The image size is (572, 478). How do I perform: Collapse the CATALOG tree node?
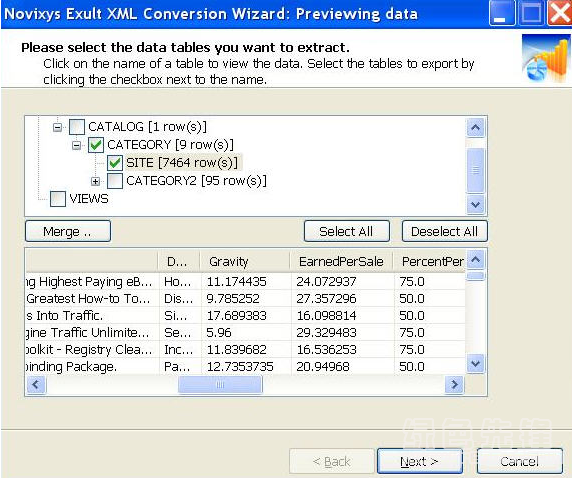tap(57, 127)
